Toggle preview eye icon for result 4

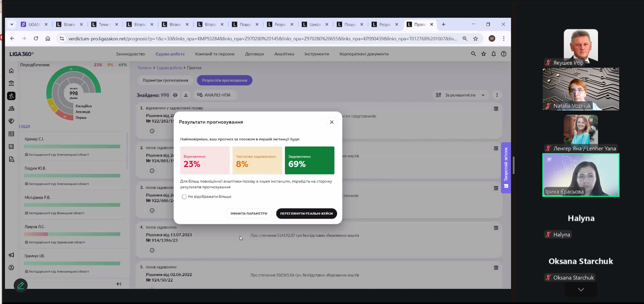[x=496, y=228]
